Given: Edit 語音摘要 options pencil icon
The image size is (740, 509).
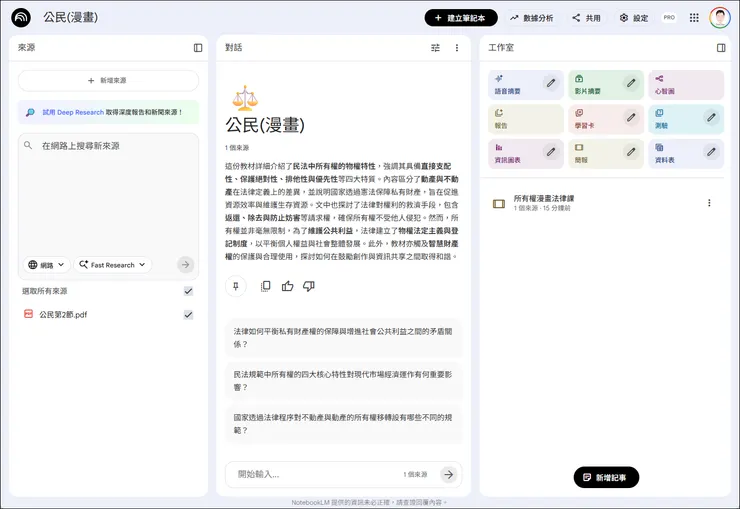Looking at the screenshot, I should click(x=551, y=83).
